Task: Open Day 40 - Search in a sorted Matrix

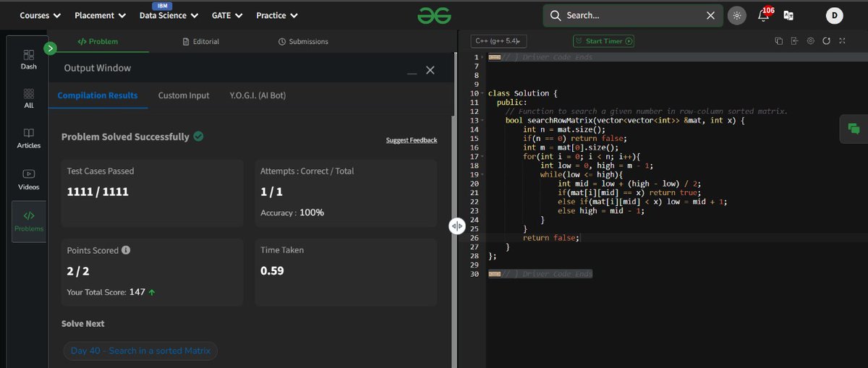Action: (x=140, y=351)
